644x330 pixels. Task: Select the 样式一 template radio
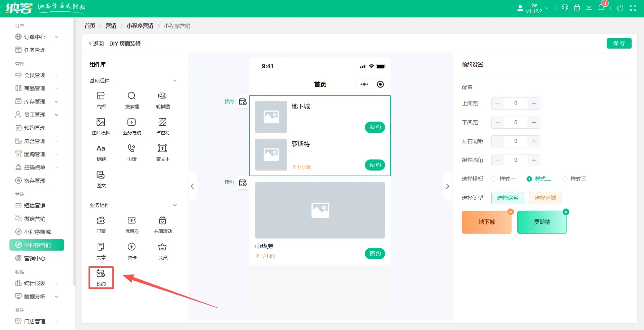click(x=494, y=179)
